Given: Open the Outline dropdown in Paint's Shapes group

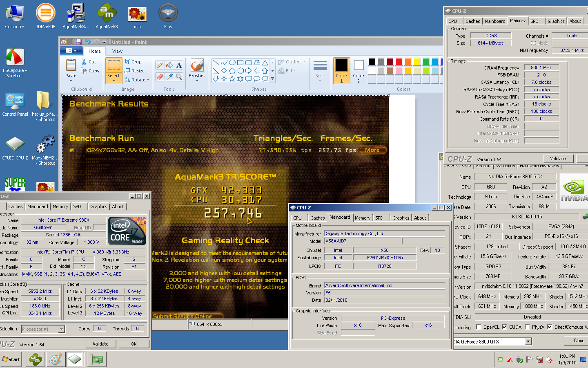Looking at the screenshot, I should point(292,62).
